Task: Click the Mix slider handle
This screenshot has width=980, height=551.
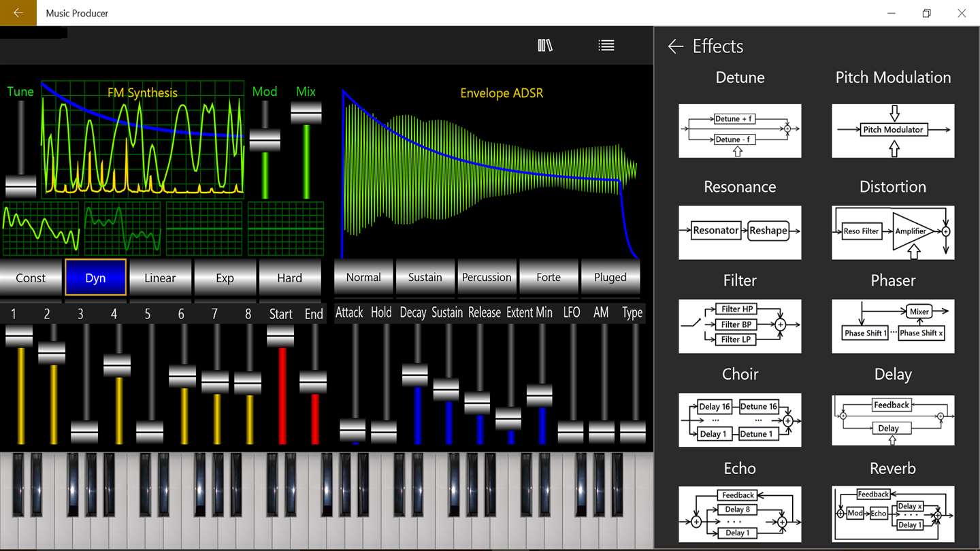Action: pos(306,113)
